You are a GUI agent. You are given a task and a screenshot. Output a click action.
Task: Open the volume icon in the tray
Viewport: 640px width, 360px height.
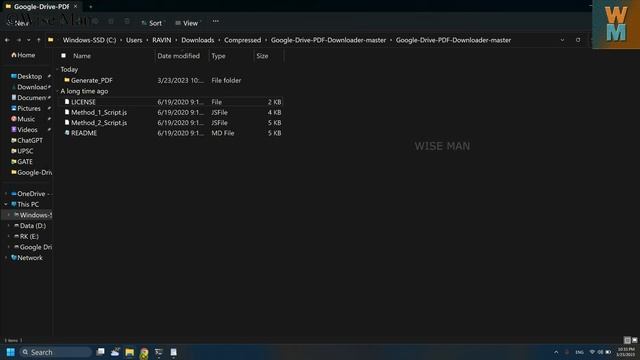[x=600, y=352]
